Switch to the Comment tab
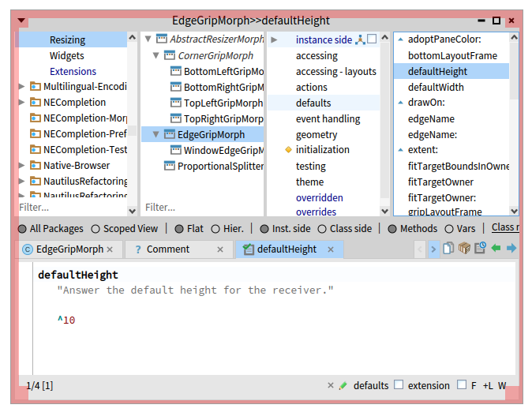The width and height of the screenshot is (532, 416). coord(179,249)
